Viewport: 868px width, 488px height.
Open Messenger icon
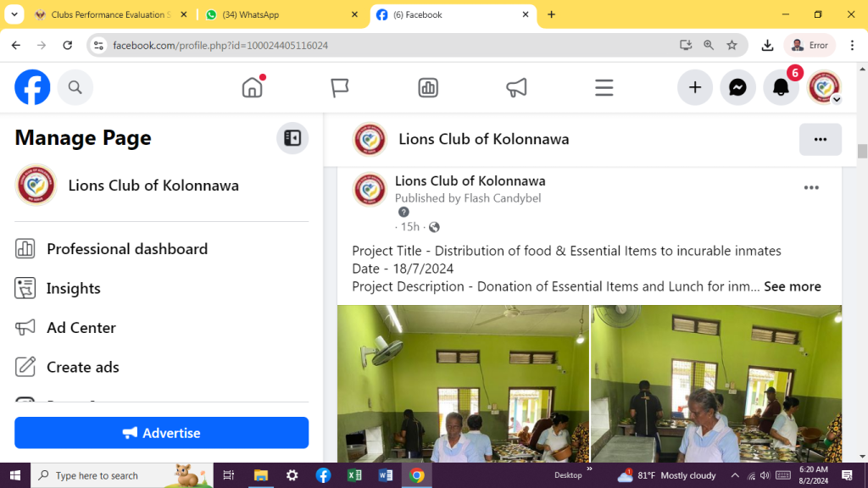(x=737, y=87)
